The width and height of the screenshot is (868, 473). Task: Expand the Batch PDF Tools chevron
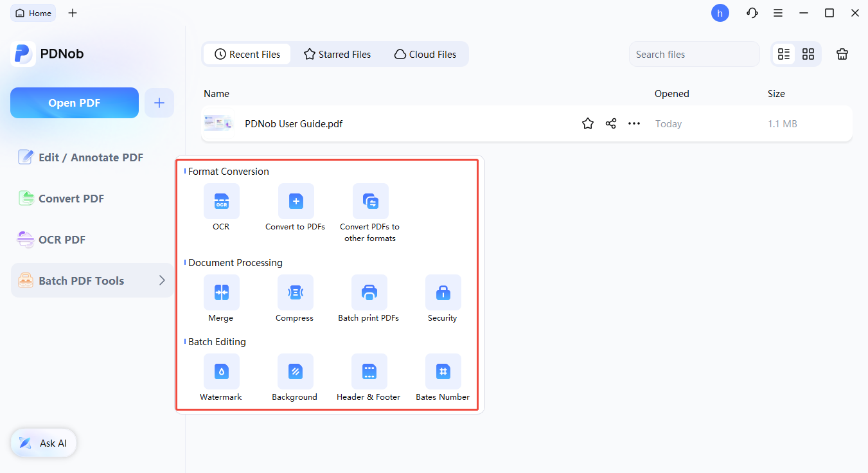pyautogui.click(x=162, y=280)
